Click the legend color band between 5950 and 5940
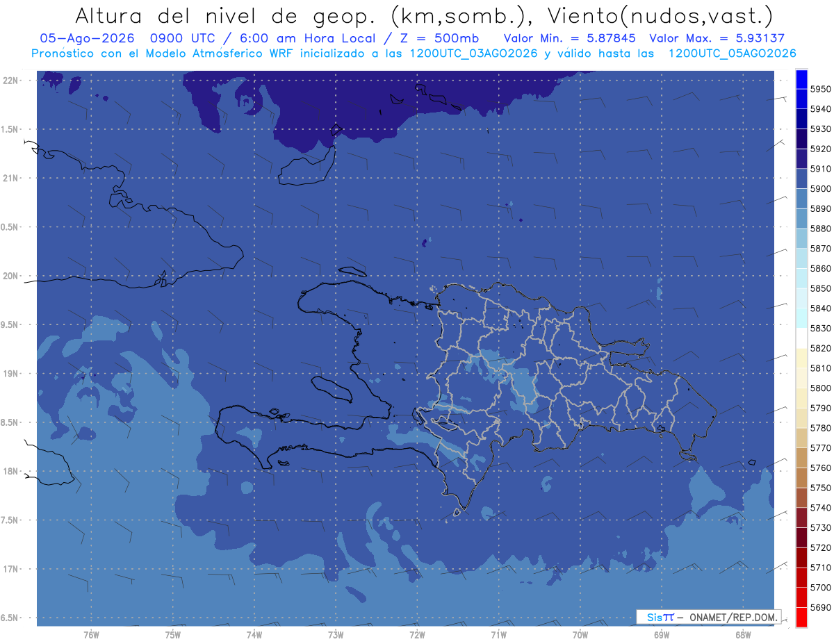The width and height of the screenshot is (834, 644). 801,99
